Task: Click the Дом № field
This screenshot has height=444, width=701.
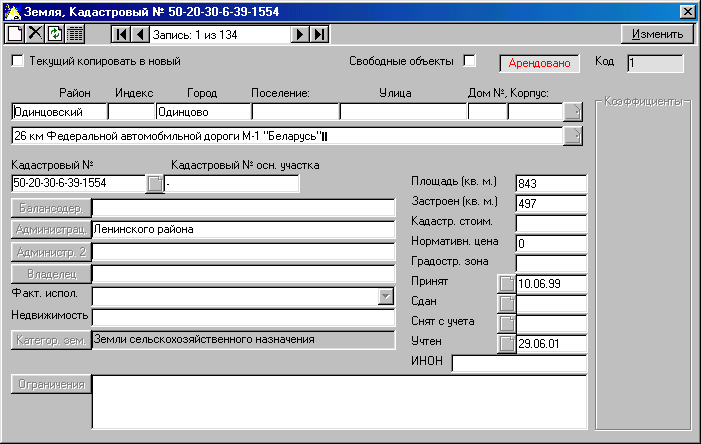Action: pos(487,112)
